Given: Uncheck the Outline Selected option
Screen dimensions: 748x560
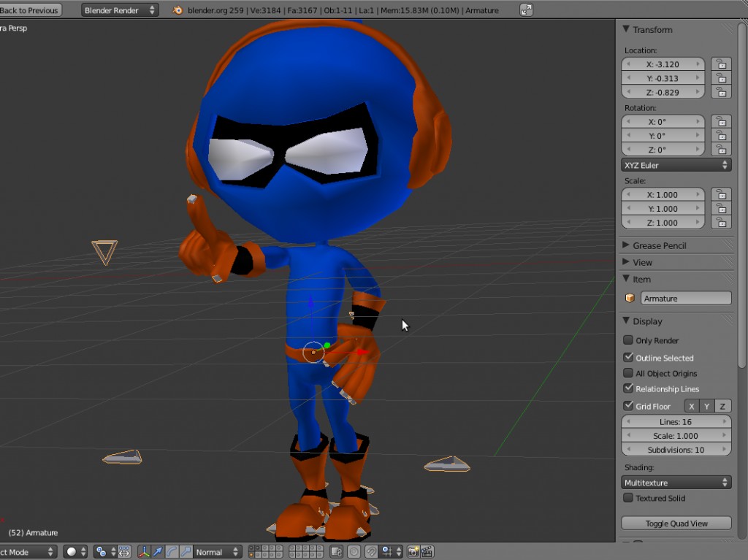Looking at the screenshot, I should pyautogui.click(x=628, y=358).
